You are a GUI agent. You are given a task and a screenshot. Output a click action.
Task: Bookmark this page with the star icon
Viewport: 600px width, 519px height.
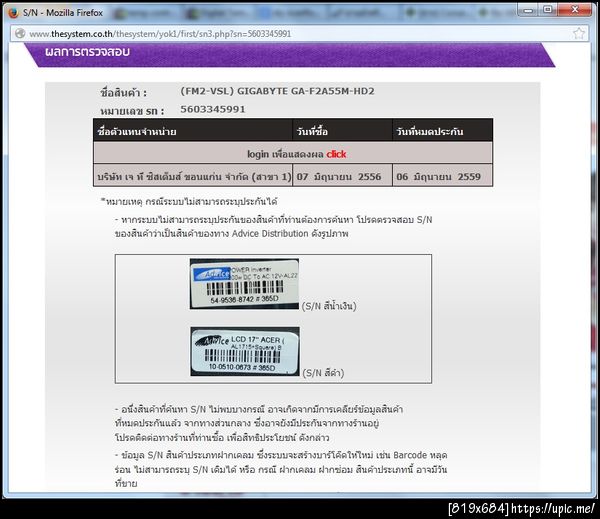pos(579,33)
